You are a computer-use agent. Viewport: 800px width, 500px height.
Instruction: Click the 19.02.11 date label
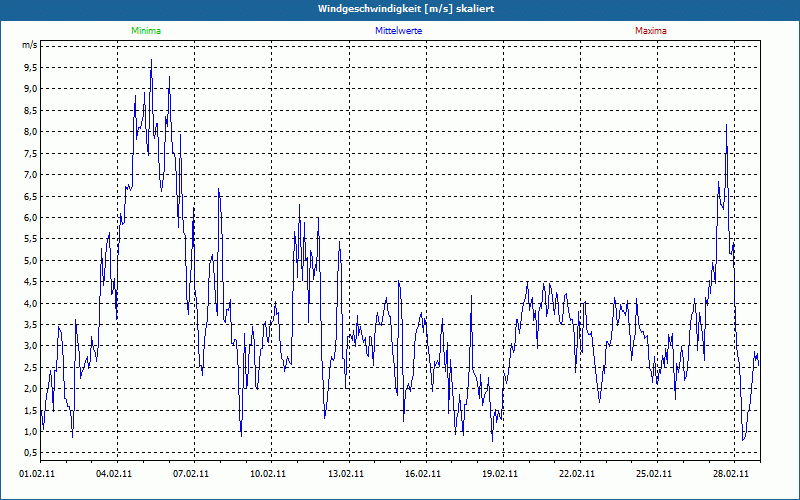point(500,473)
